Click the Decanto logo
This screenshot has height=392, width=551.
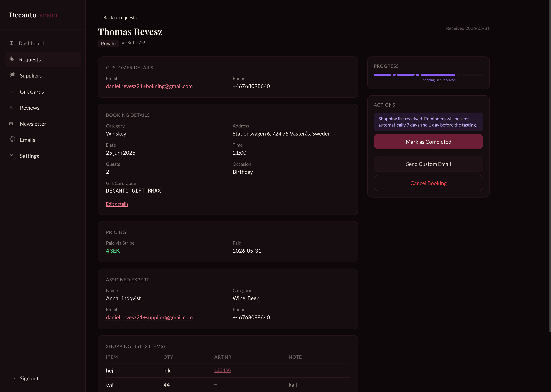coord(23,15)
